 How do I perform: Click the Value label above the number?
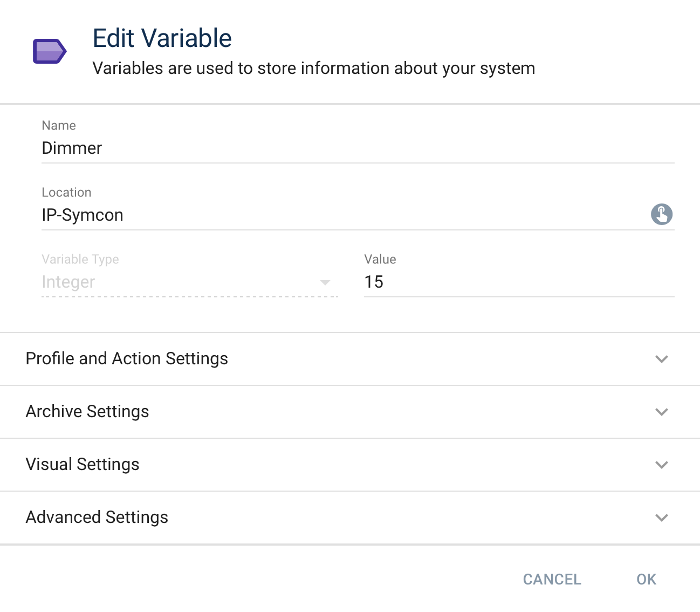[x=380, y=260]
